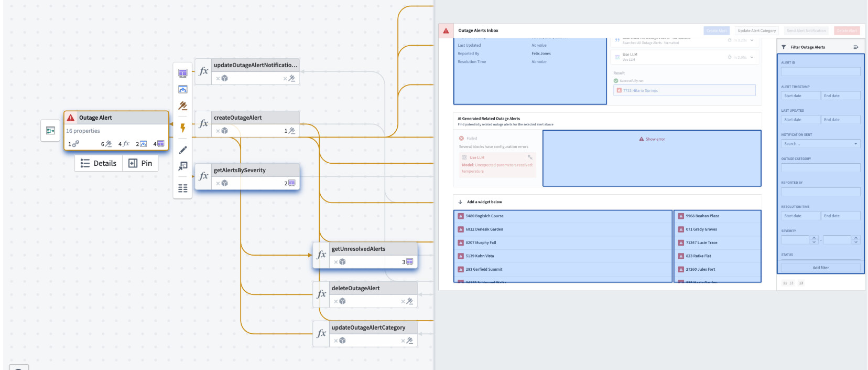Pin the Outage Alert node
The height and width of the screenshot is (370, 868).
pos(140,163)
